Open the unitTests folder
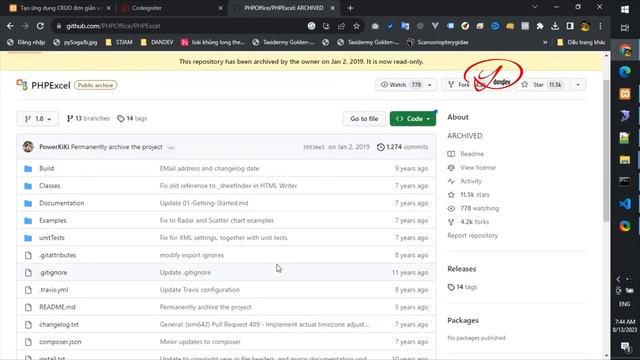This screenshot has height=360, width=640. click(52, 238)
